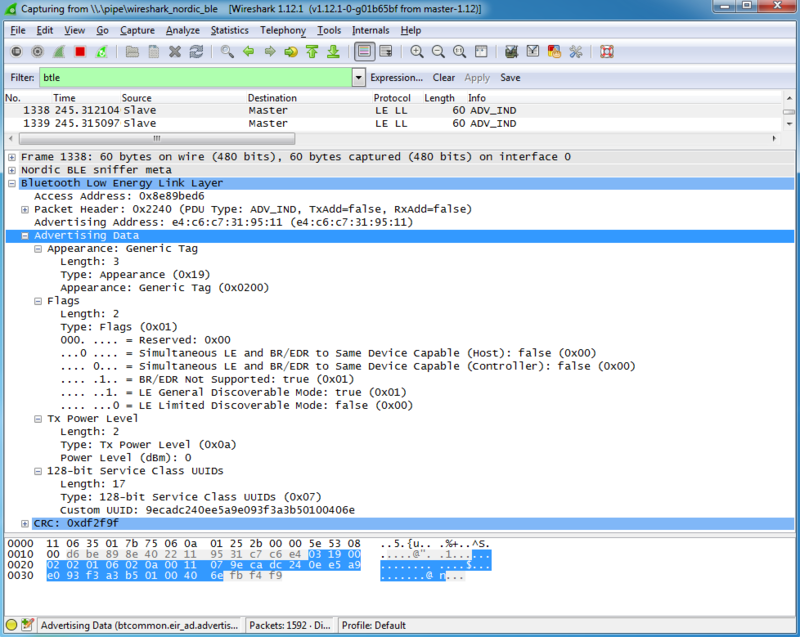Toggle auto scroll during live capture
Image resolution: width=800 pixels, height=637 pixels.
click(386, 52)
